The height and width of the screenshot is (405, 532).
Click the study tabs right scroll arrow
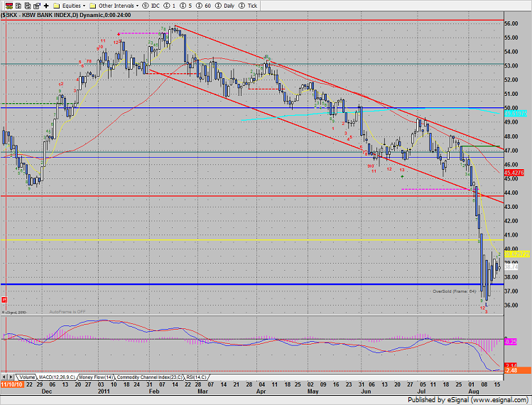[11, 377]
